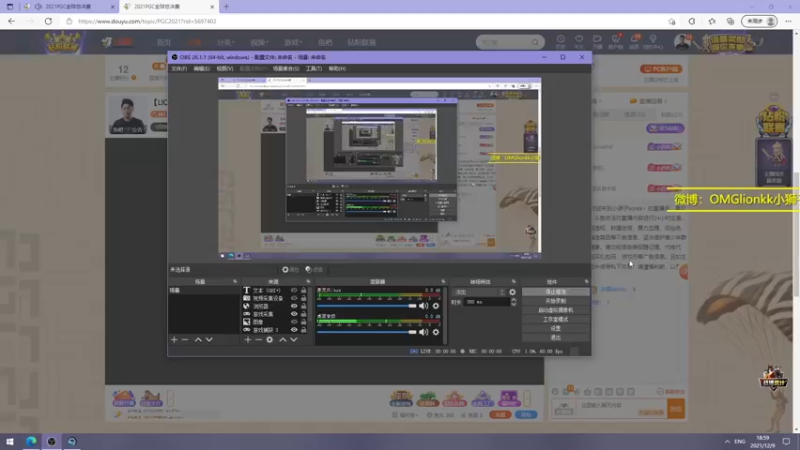Move source down with the Sources panel down arrow
800x450 pixels.
(294, 340)
